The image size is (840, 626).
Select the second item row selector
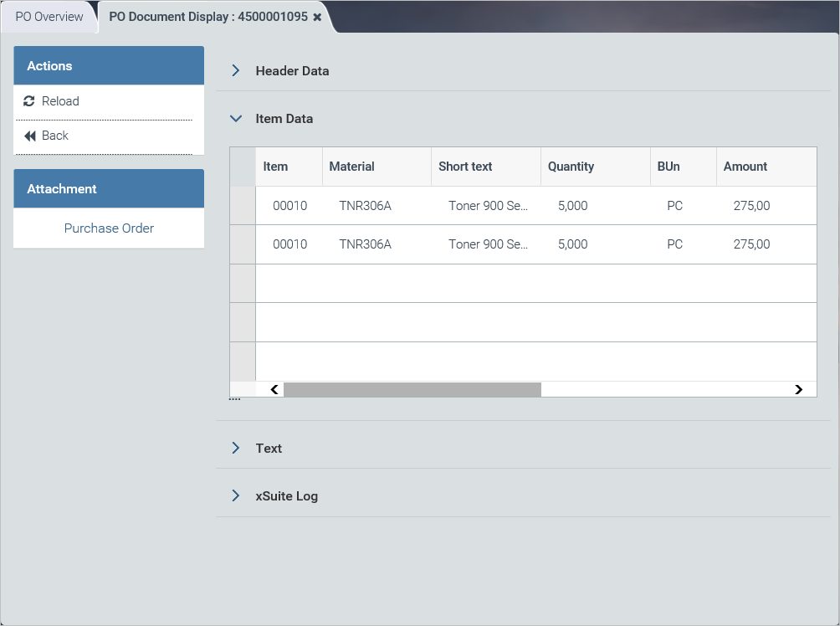243,244
